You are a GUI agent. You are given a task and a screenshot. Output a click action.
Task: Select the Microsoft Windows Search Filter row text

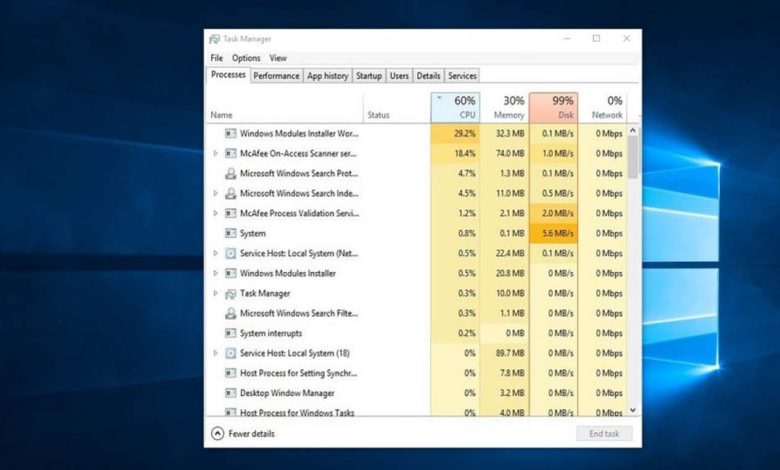coord(298,313)
